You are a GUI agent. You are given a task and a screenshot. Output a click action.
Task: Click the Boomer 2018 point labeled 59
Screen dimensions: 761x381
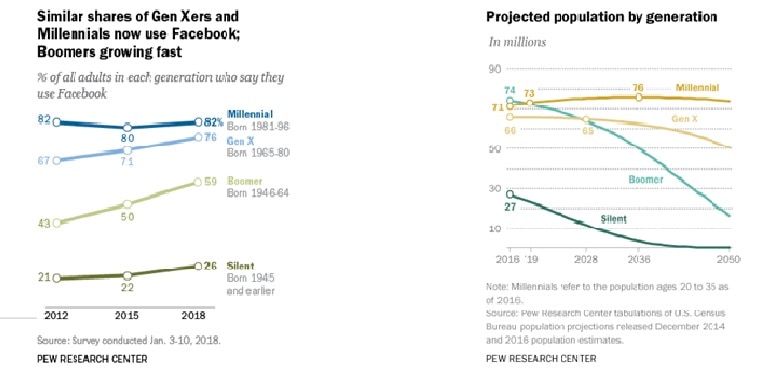coord(198,182)
